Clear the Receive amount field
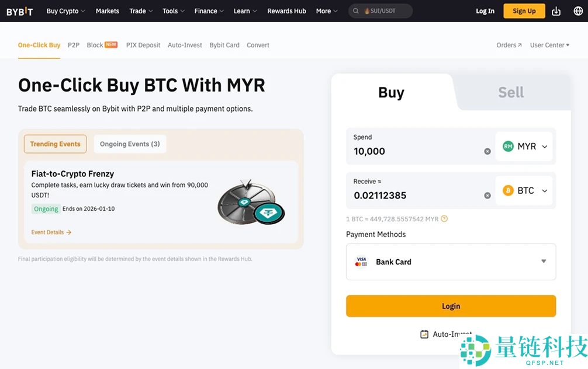Viewport: 588px width, 369px height. click(487, 196)
